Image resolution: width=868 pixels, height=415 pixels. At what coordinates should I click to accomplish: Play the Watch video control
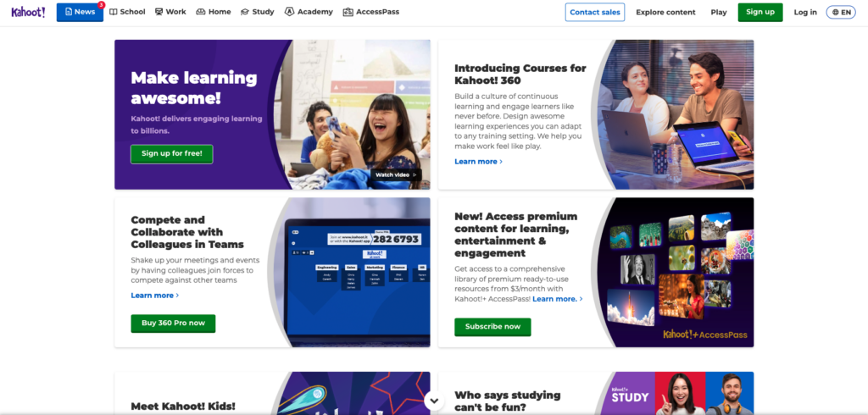click(396, 174)
